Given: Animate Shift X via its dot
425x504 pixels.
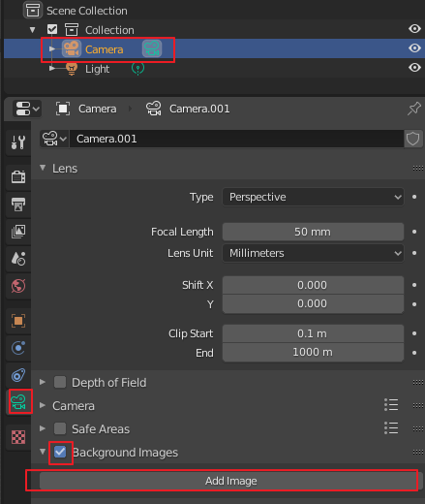Looking at the screenshot, I should click(x=414, y=285).
